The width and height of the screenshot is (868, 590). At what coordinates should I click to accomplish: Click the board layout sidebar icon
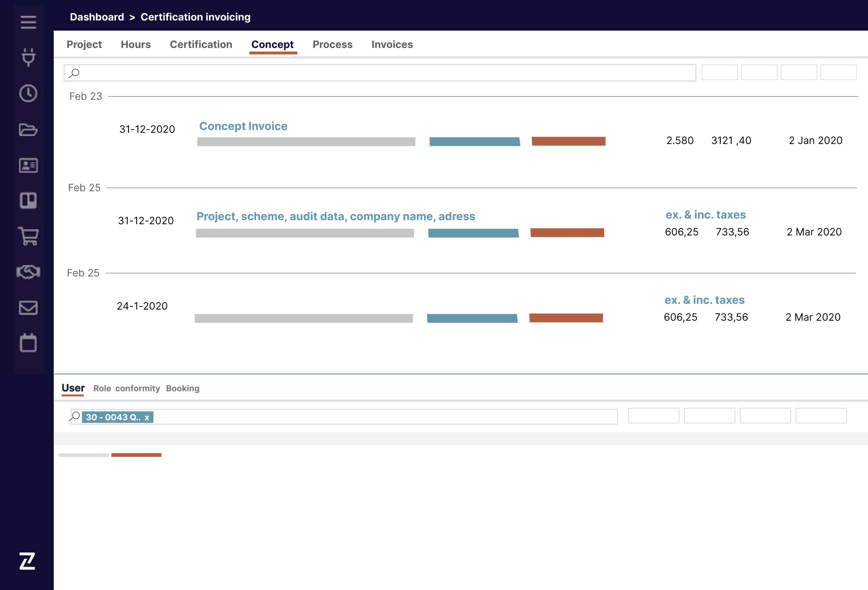click(x=28, y=200)
